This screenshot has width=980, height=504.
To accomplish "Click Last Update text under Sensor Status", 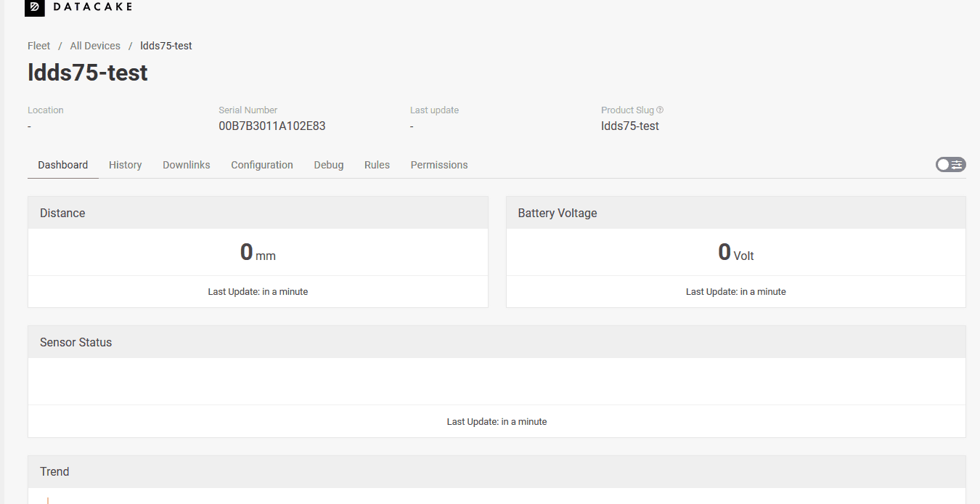I will click(x=497, y=422).
